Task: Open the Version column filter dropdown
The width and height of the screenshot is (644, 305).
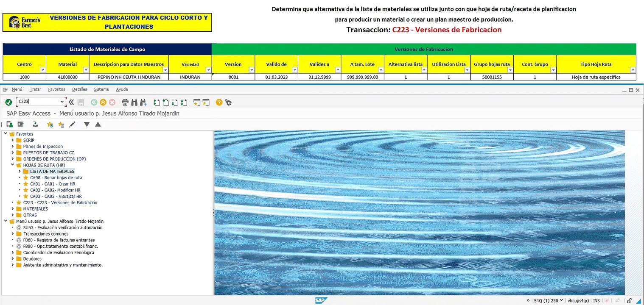Action: click(251, 70)
